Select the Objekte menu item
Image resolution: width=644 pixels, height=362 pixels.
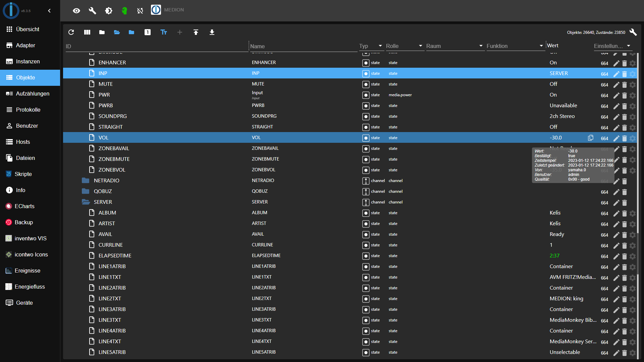[30, 77]
